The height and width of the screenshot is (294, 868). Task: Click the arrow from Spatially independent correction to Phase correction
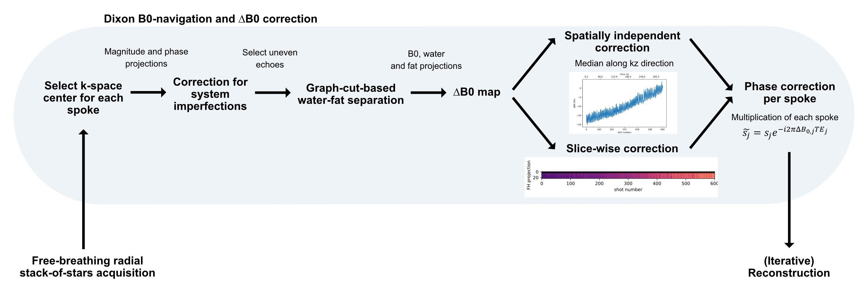click(x=711, y=64)
